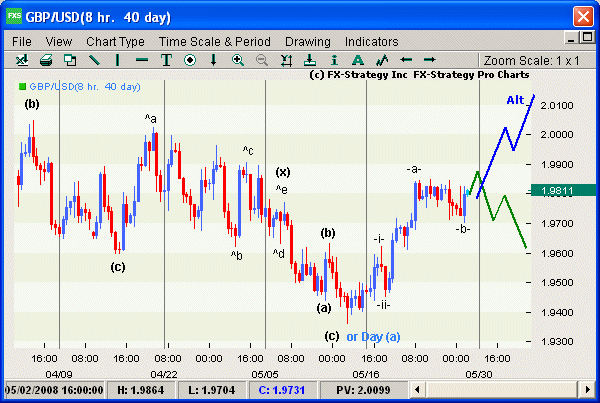Open the File menu

point(22,41)
